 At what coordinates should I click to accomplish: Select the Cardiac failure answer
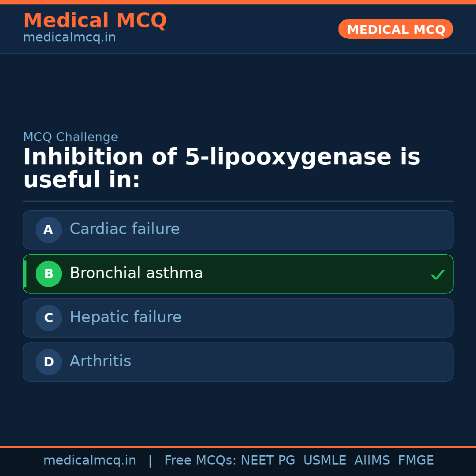pos(125,229)
